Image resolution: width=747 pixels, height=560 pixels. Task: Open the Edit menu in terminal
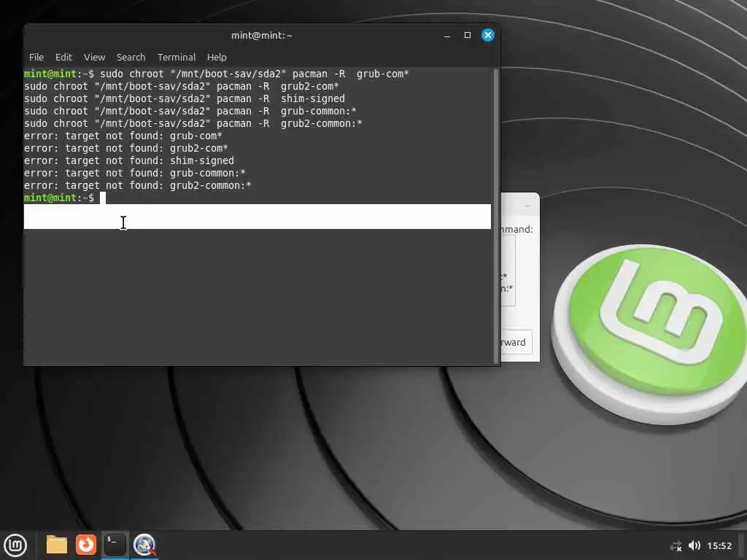63,57
